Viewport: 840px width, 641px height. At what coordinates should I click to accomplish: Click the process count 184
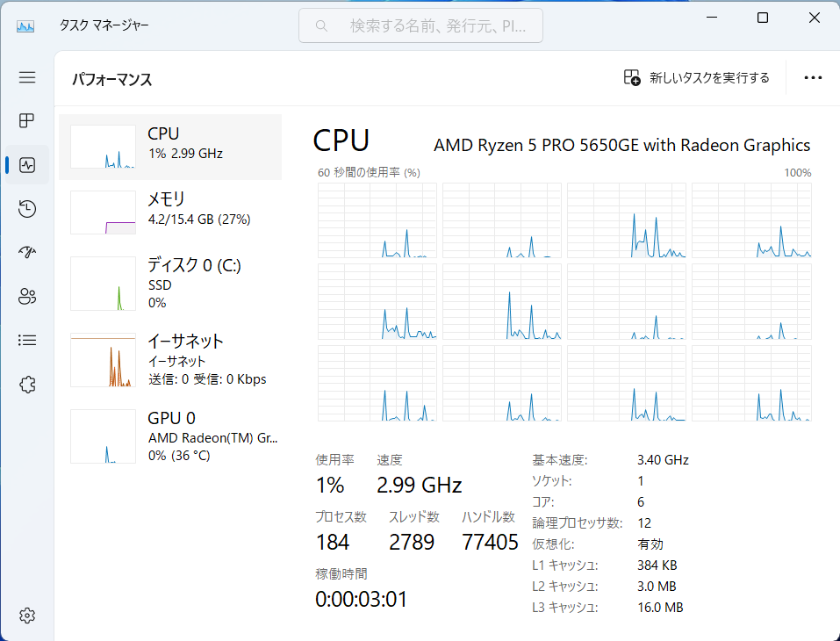coord(333,542)
